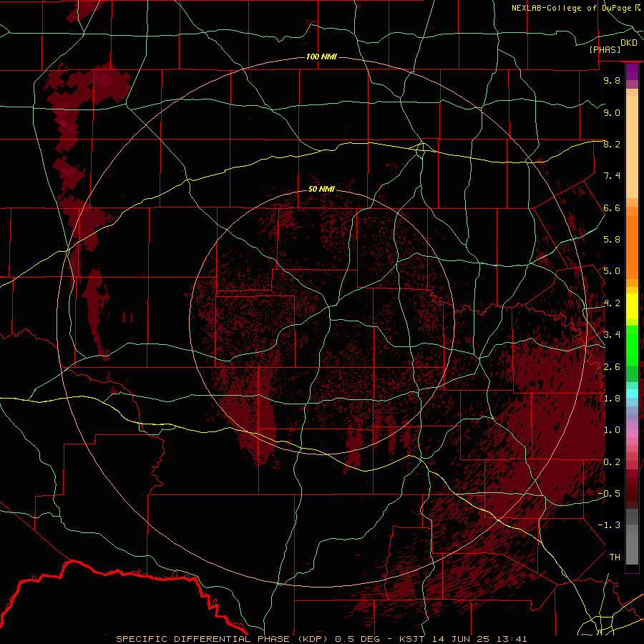
Task: Click the TH label at the legend bottom
Action: click(615, 557)
